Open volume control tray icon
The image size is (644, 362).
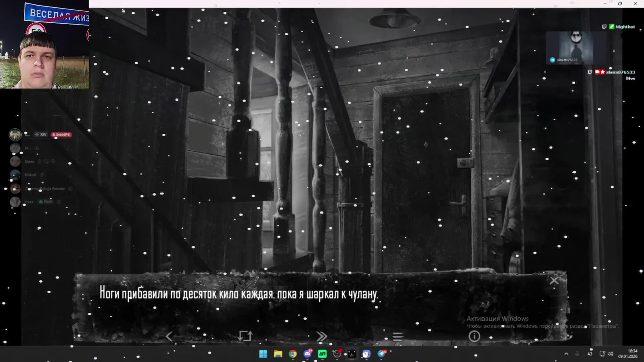coord(610,354)
